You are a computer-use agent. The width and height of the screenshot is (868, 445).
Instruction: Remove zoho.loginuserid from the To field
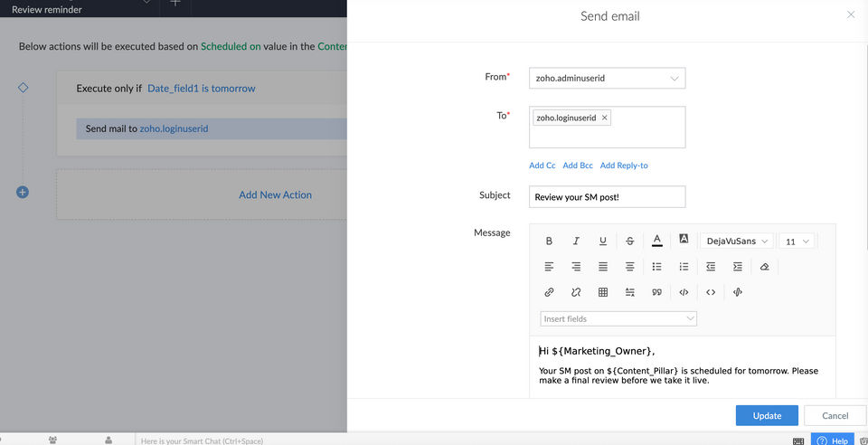click(605, 118)
